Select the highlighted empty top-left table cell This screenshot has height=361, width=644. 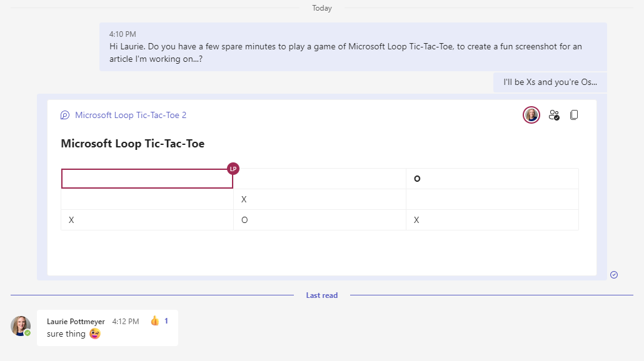coord(147,179)
